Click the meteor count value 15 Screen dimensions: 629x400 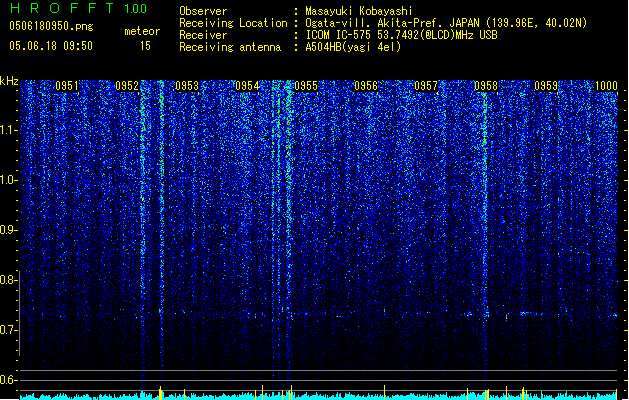pos(145,46)
